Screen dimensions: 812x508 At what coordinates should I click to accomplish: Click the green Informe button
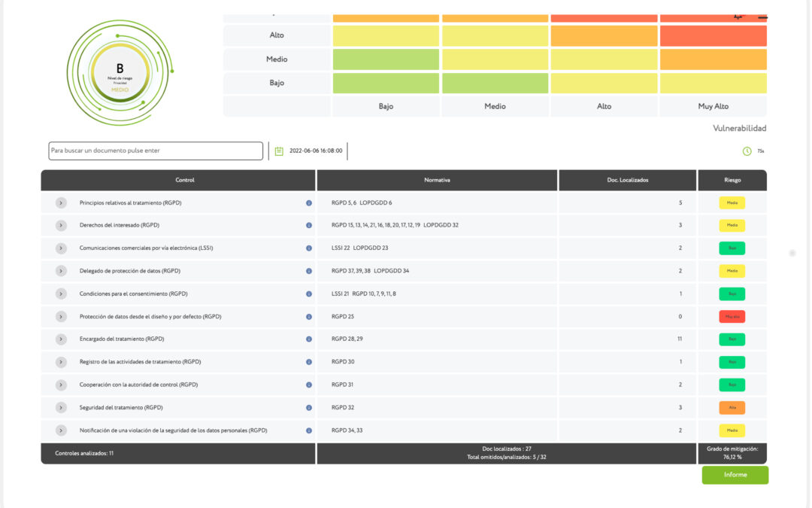[735, 475]
